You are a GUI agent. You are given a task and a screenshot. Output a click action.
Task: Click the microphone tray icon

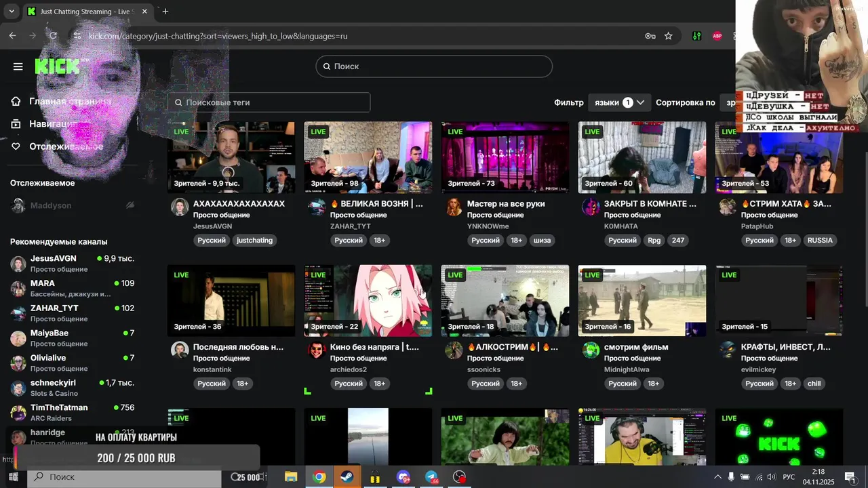731,477
